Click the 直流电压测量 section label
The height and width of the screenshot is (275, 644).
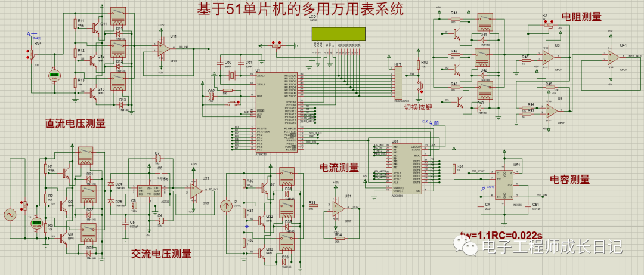pyautogui.click(x=75, y=123)
